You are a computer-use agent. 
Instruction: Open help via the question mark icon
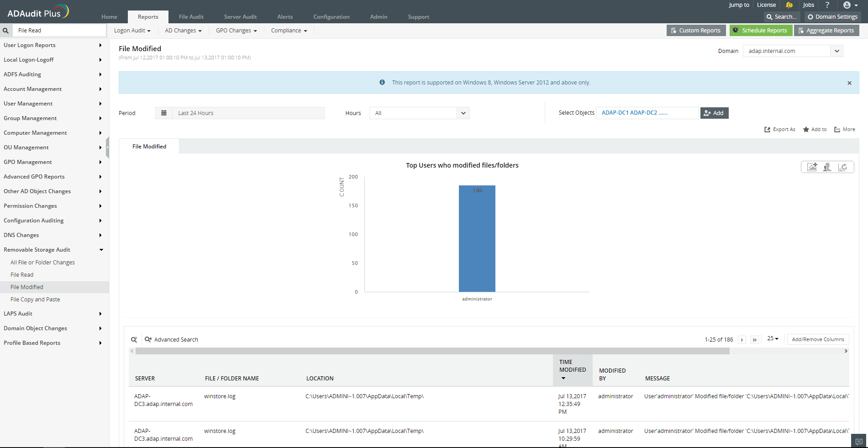point(827,5)
